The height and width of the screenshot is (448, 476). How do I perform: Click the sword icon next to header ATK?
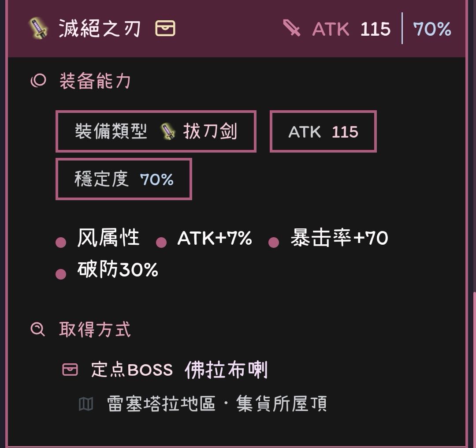(291, 29)
